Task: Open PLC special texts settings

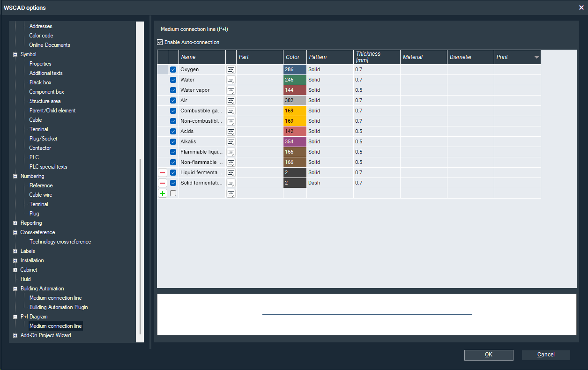Action: [x=48, y=167]
